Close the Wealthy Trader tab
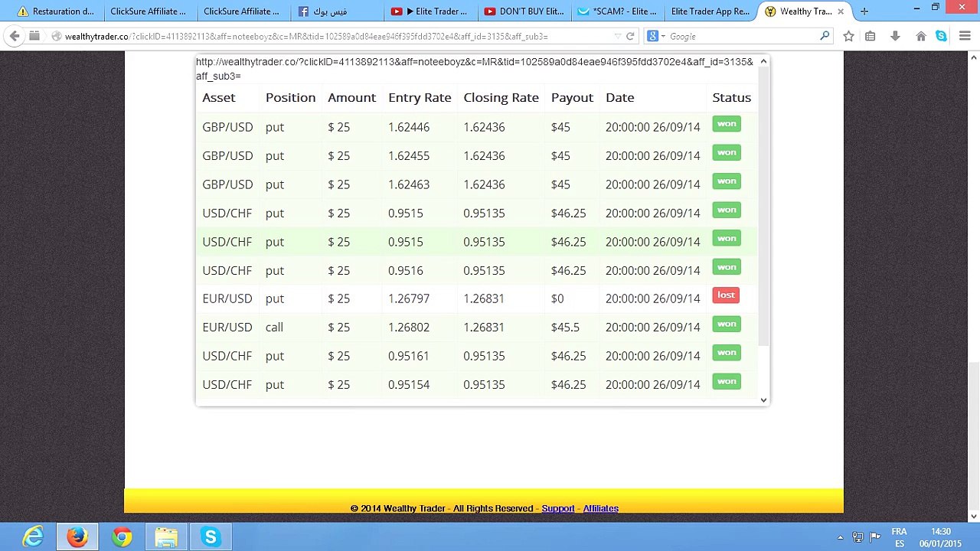This screenshot has width=980, height=551. (840, 11)
